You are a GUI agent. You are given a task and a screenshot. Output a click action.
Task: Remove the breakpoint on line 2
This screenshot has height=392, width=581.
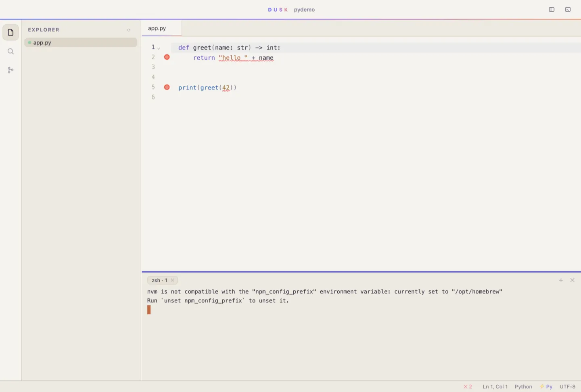click(x=167, y=57)
